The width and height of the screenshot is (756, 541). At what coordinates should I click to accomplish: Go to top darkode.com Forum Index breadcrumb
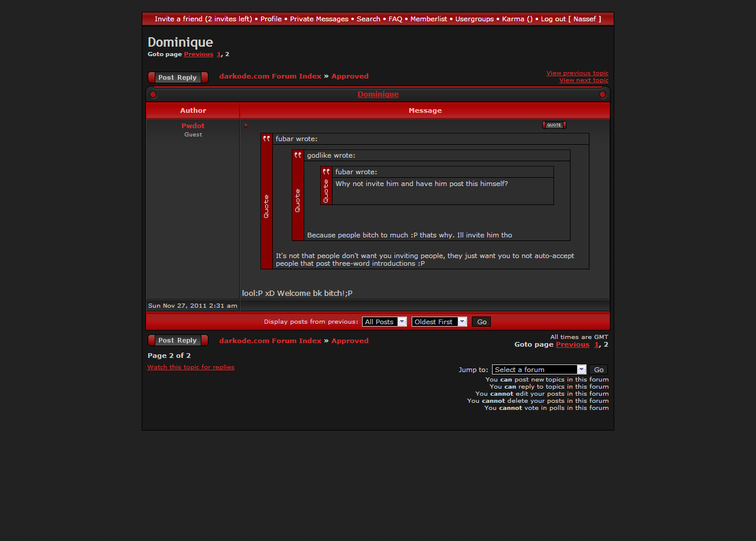(270, 76)
